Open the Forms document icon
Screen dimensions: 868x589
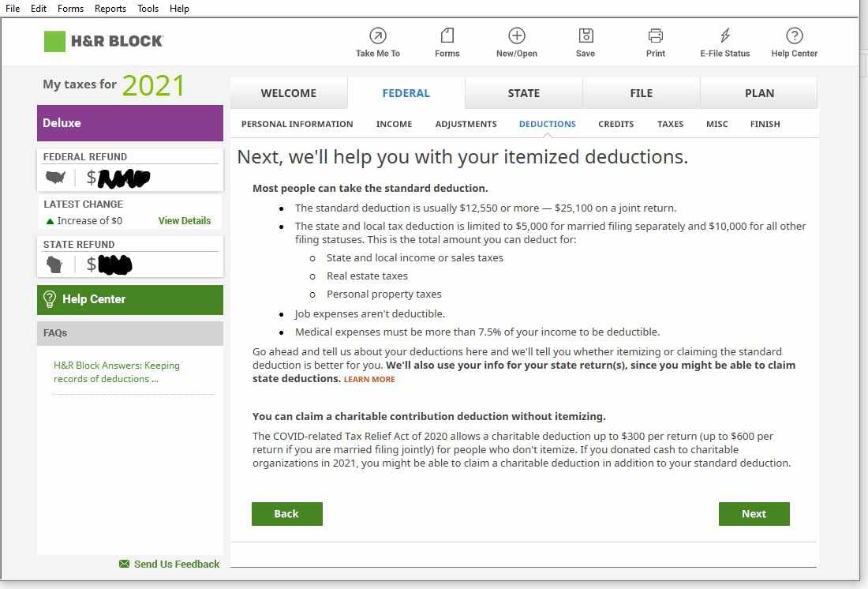pyautogui.click(x=447, y=36)
